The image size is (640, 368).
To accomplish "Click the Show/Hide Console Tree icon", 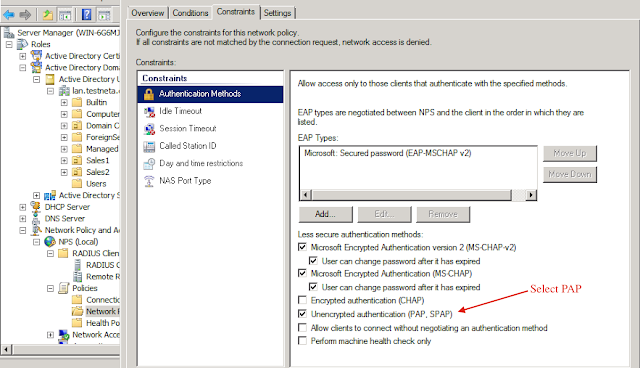I will 65,16.
